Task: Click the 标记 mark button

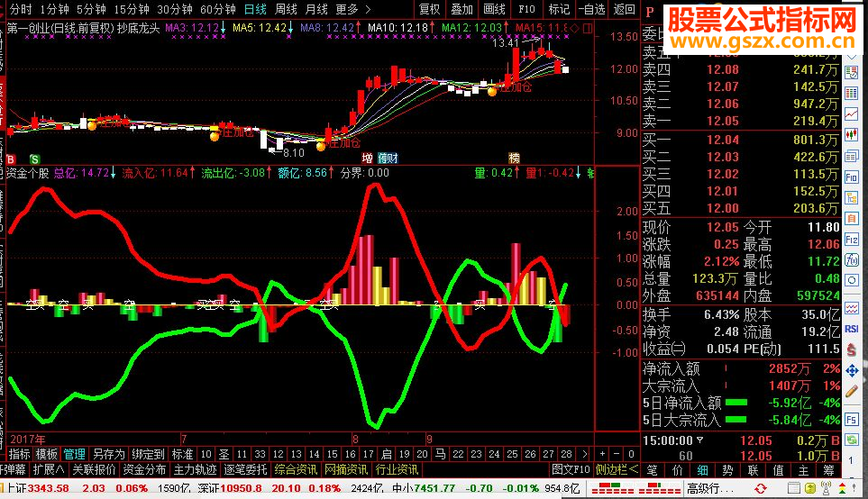Action: point(559,9)
